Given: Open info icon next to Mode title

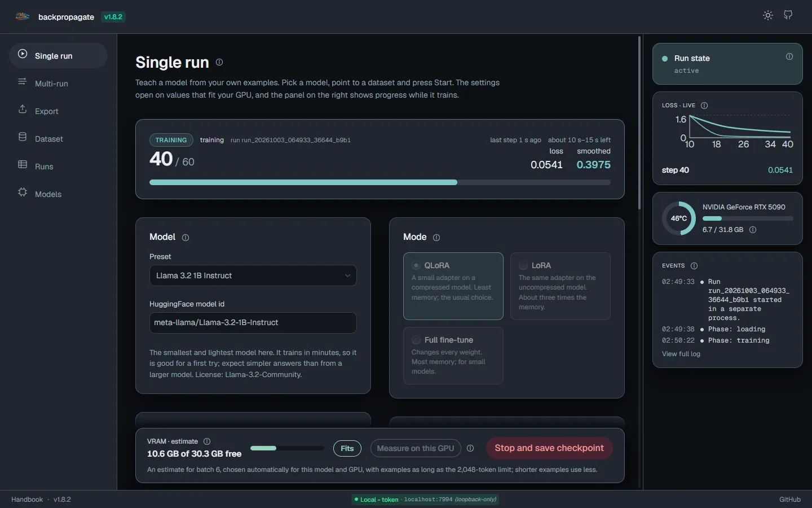Looking at the screenshot, I should [x=436, y=238].
